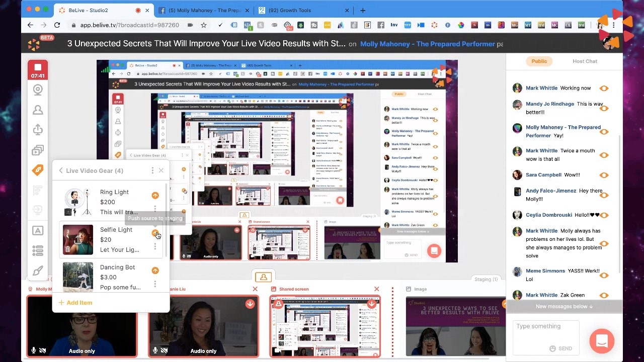Show Ceylia Dombrouski 'Hello' comment on screen
This screenshot has height=362, width=644.
604,215
